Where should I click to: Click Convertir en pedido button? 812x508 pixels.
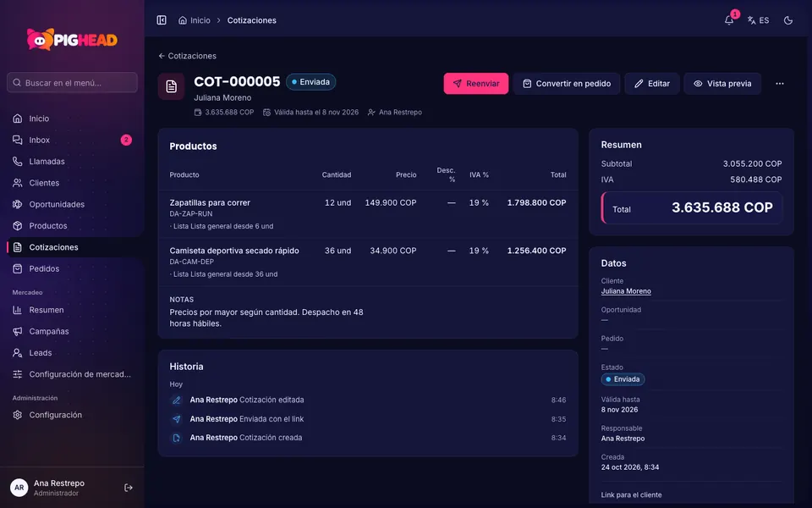click(567, 84)
